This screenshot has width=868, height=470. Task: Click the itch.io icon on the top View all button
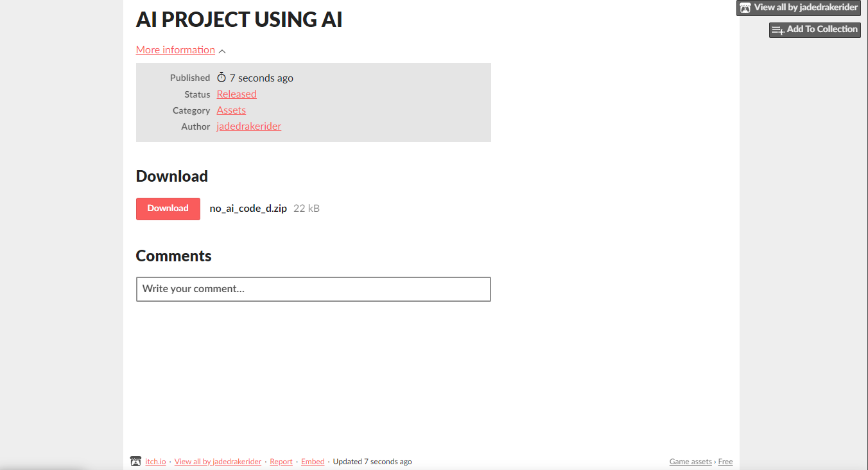pos(745,8)
